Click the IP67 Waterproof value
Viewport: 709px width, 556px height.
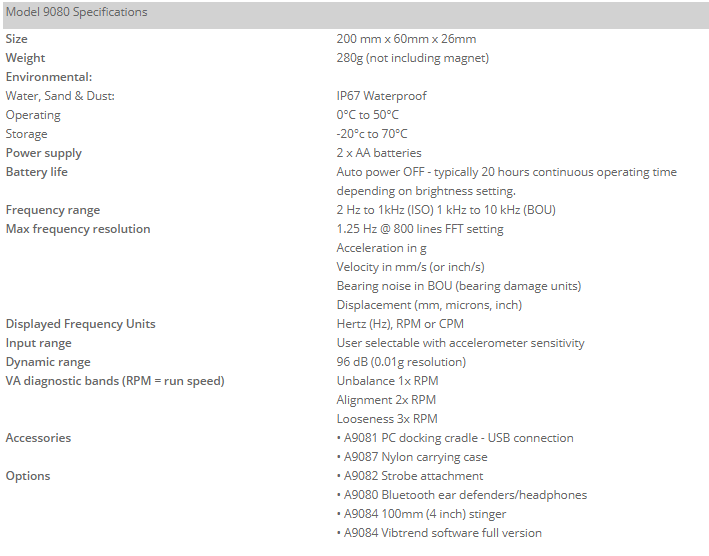click(x=381, y=96)
